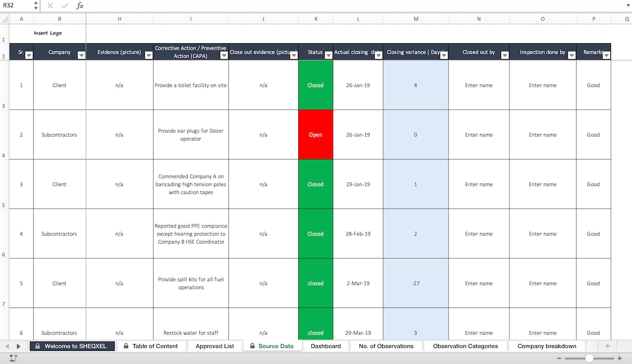This screenshot has width=632, height=364.
Task: Open the Remarks column filter dropdown
Action: tap(606, 54)
